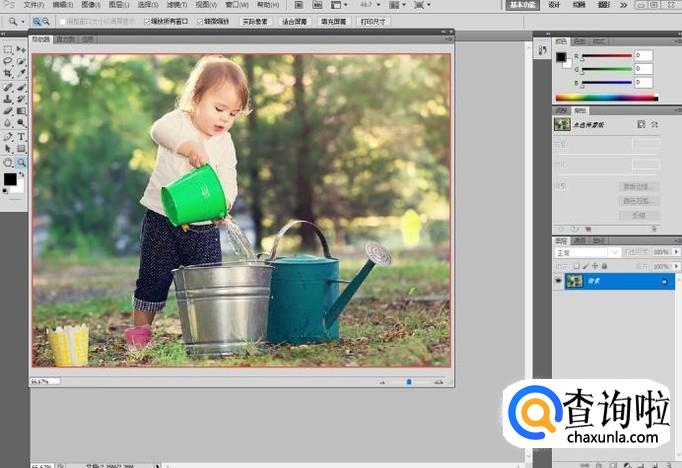Open the collapsed History panel icon
The width and height of the screenshot is (682, 468).
click(x=542, y=50)
